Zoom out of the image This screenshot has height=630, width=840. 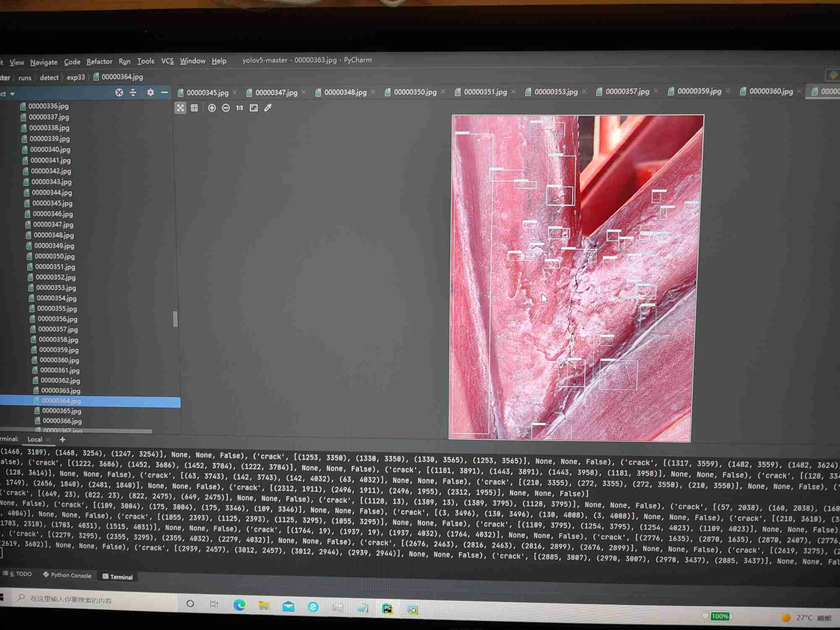pos(226,108)
